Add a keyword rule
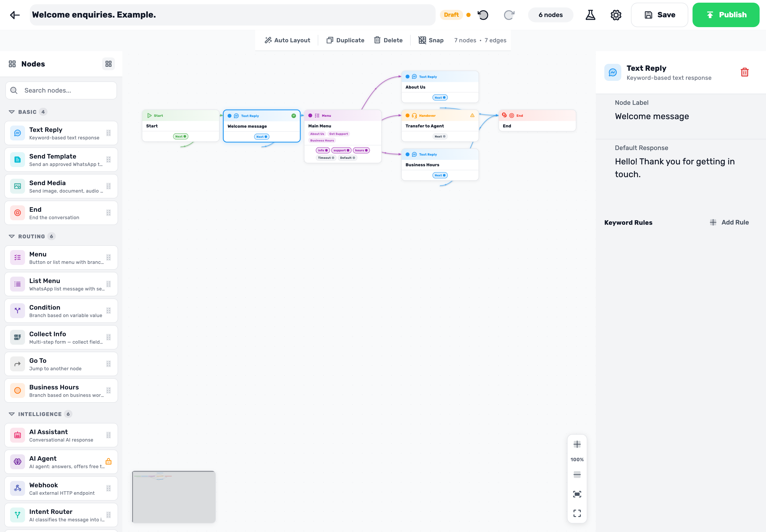Screen dimensions: 766x532 (729, 222)
